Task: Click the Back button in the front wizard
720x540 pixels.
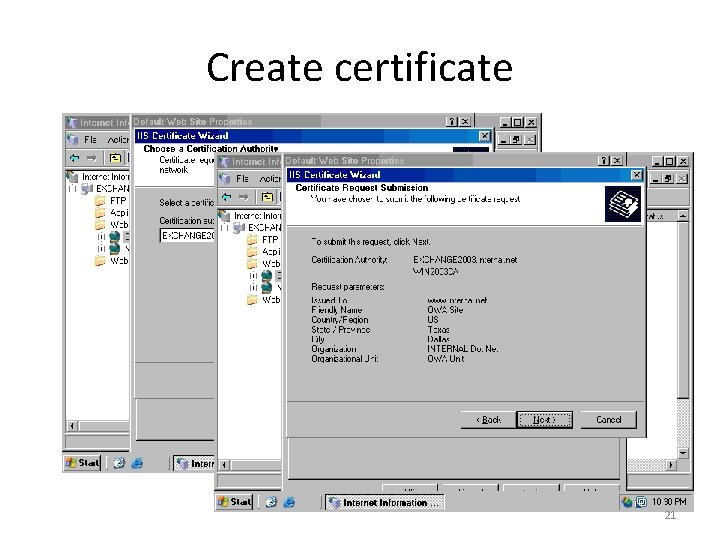Action: pos(488,420)
